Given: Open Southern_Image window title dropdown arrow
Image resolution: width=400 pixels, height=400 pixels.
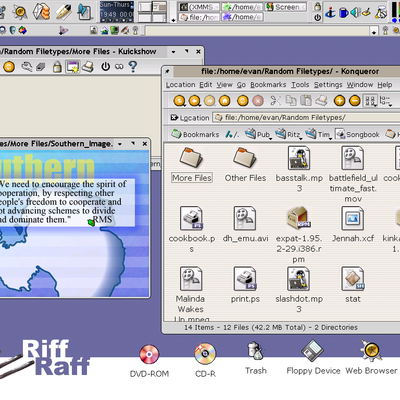Looking at the screenshot, I should (120, 144).
